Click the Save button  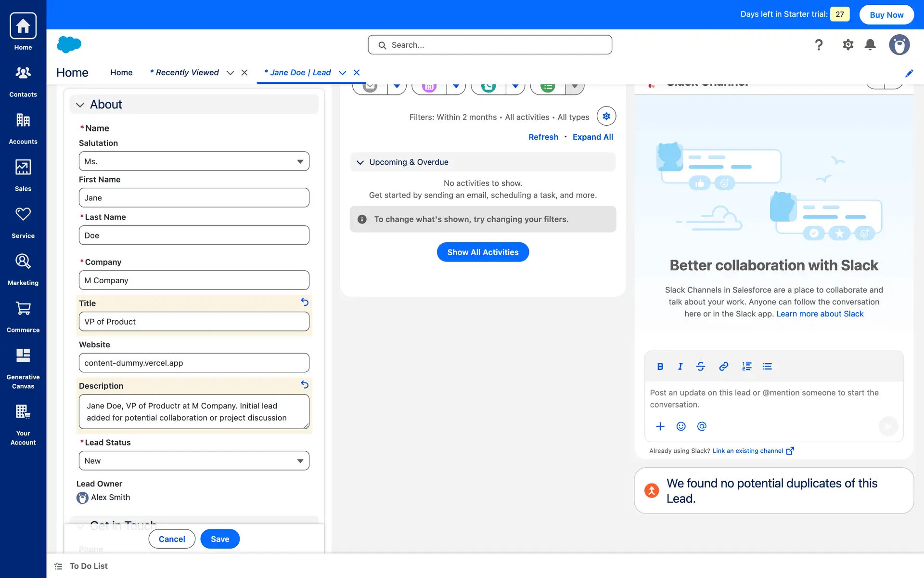coord(220,539)
